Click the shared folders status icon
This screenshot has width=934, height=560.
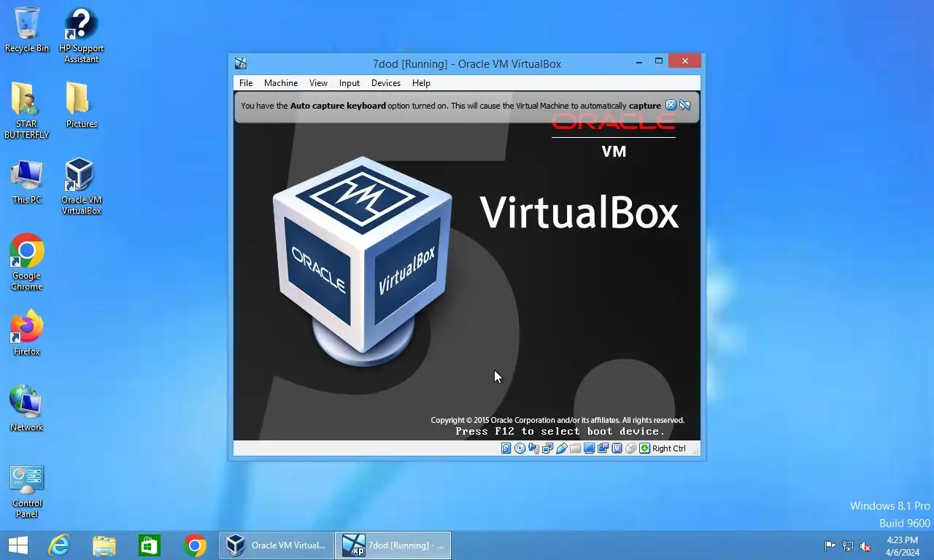click(575, 448)
